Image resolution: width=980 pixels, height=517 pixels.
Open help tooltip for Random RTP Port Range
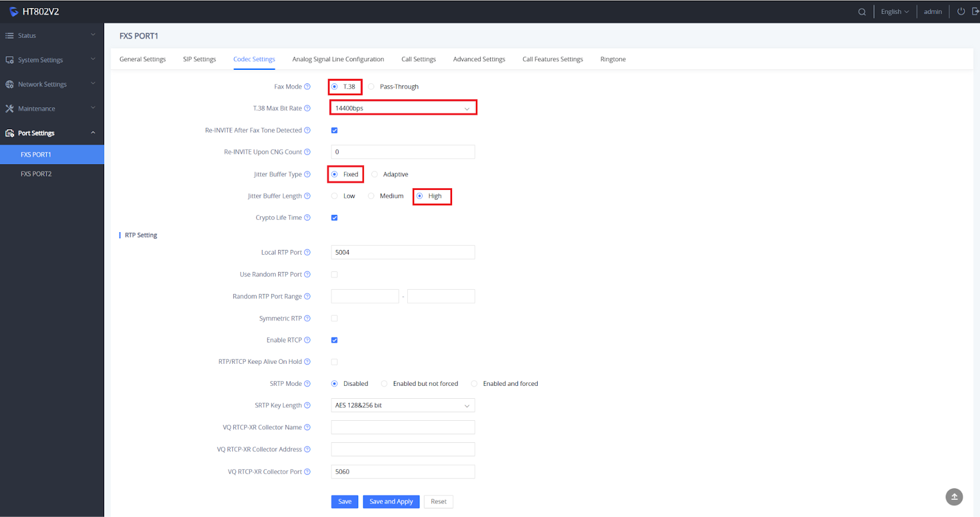(307, 296)
